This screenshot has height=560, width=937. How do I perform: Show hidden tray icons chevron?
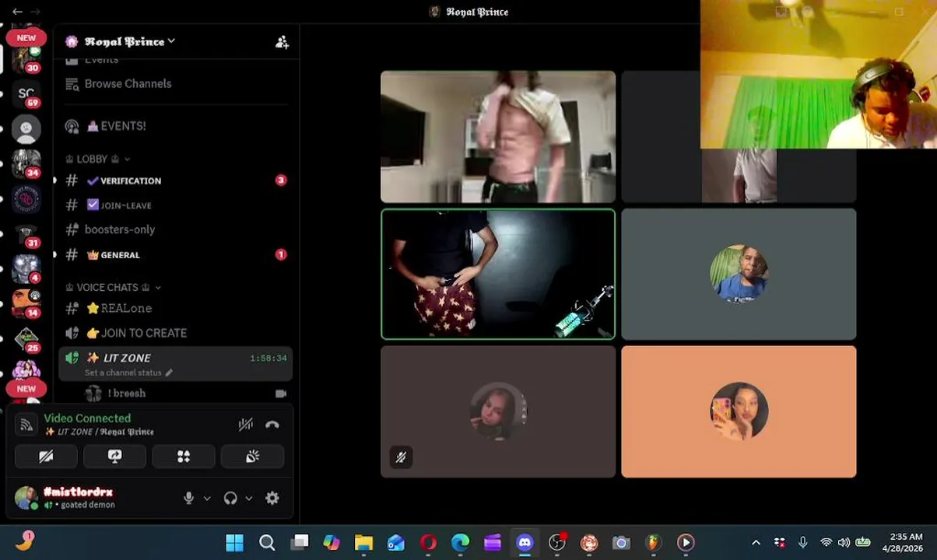756,543
